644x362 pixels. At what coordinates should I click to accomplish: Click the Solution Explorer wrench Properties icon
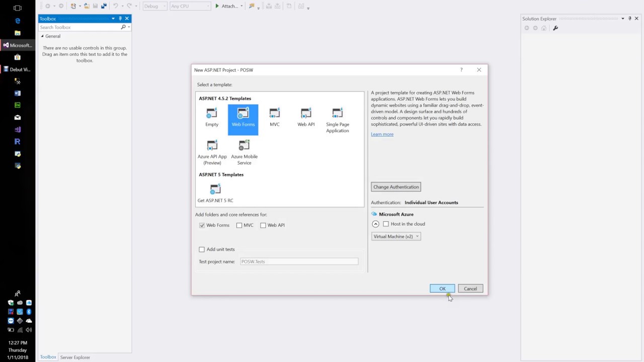tap(555, 28)
